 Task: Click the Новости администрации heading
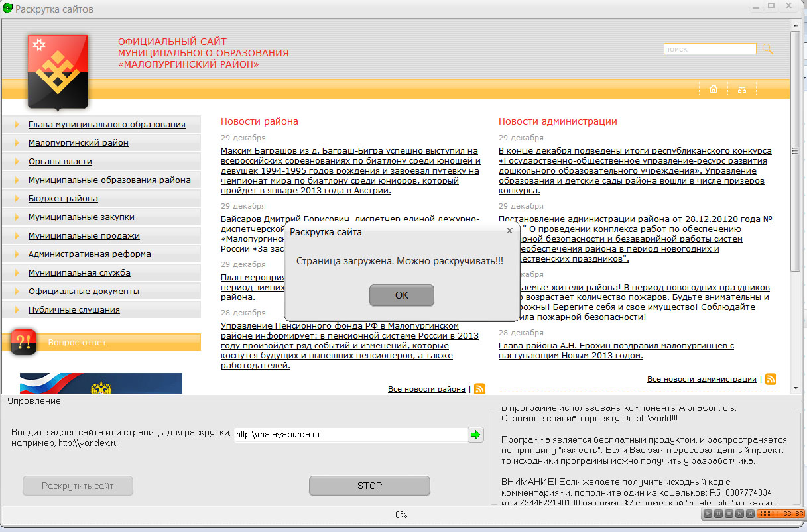point(558,121)
